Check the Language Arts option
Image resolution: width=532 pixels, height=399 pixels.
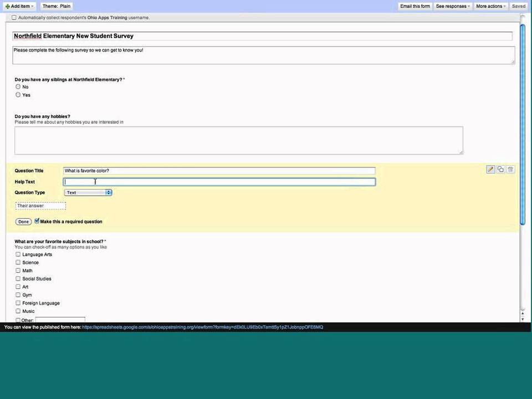pyautogui.click(x=18, y=254)
